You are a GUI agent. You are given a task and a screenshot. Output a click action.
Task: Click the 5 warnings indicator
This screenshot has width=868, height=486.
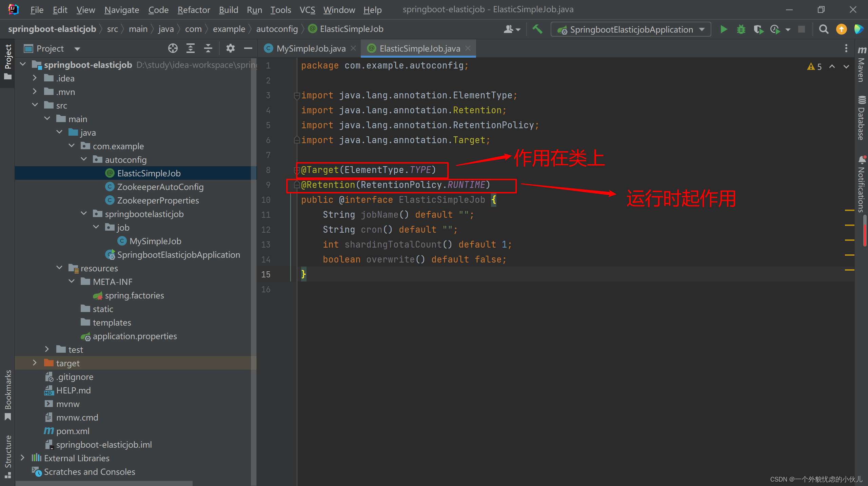coord(813,66)
